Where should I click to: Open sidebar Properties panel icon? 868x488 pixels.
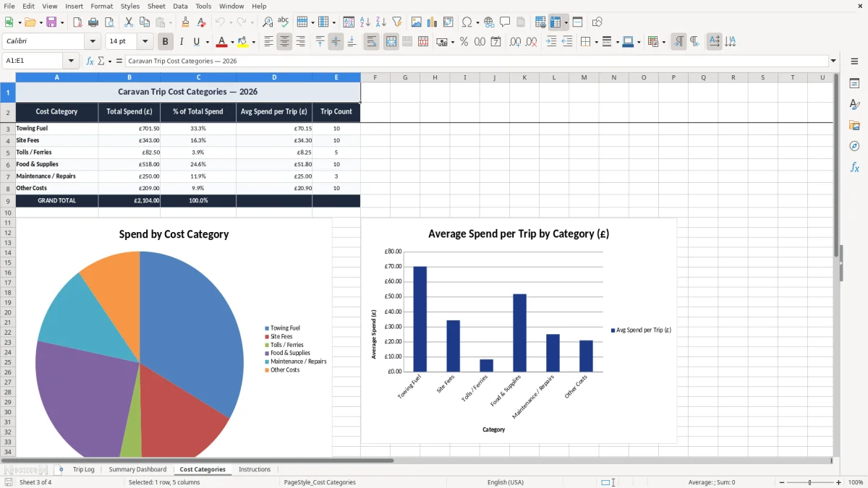[x=854, y=84]
